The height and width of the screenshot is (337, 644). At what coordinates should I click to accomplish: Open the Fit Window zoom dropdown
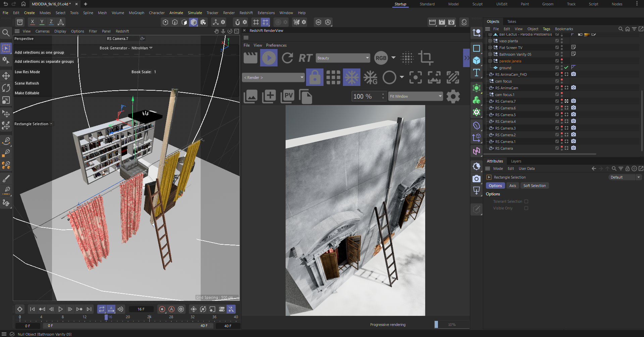[x=415, y=96]
